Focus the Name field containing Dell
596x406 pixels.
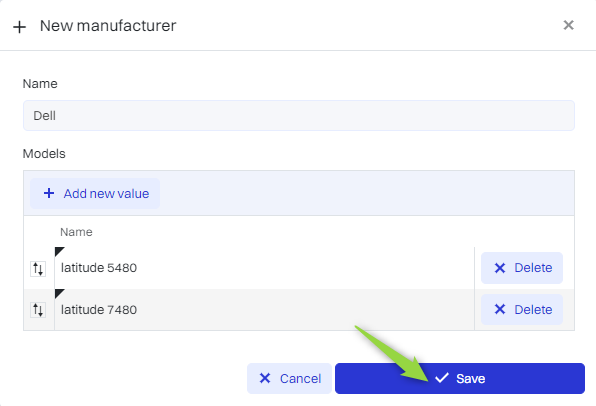(299, 116)
